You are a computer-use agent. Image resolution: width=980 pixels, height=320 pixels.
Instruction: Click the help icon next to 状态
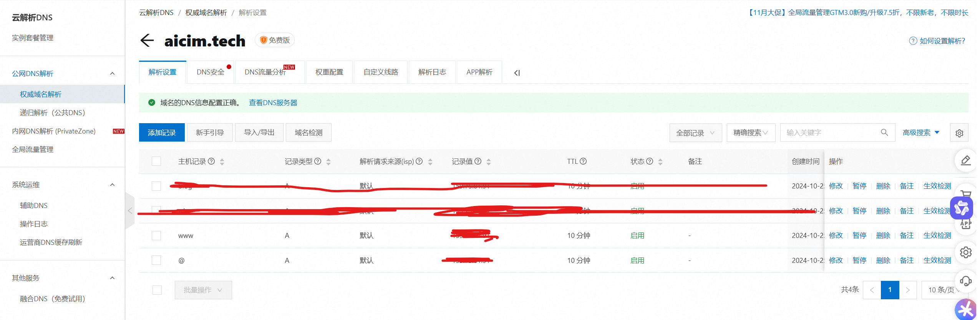(x=650, y=161)
